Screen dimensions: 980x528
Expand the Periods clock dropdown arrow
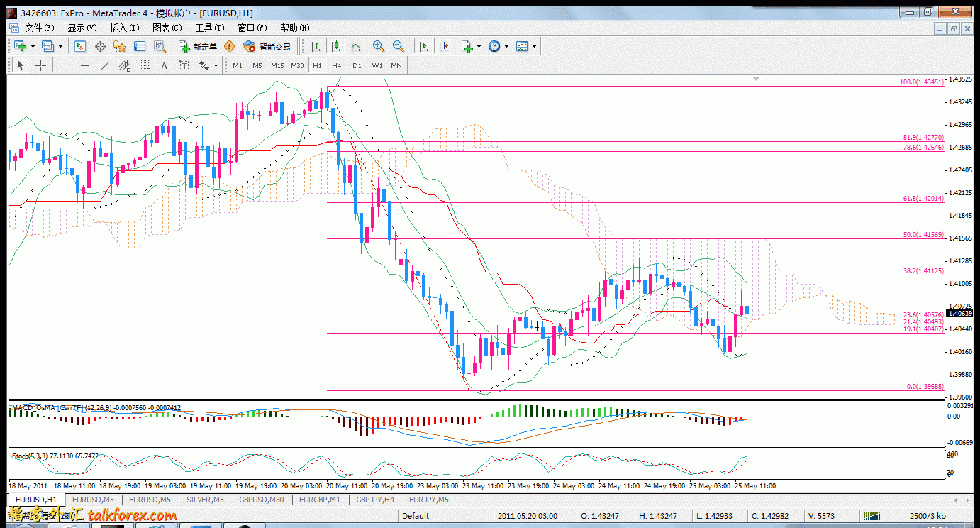point(506,47)
